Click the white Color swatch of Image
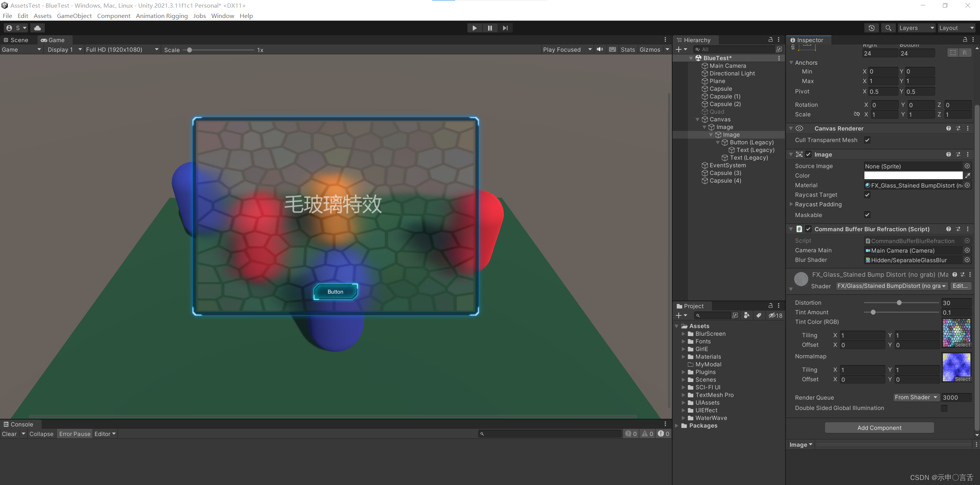 point(913,176)
